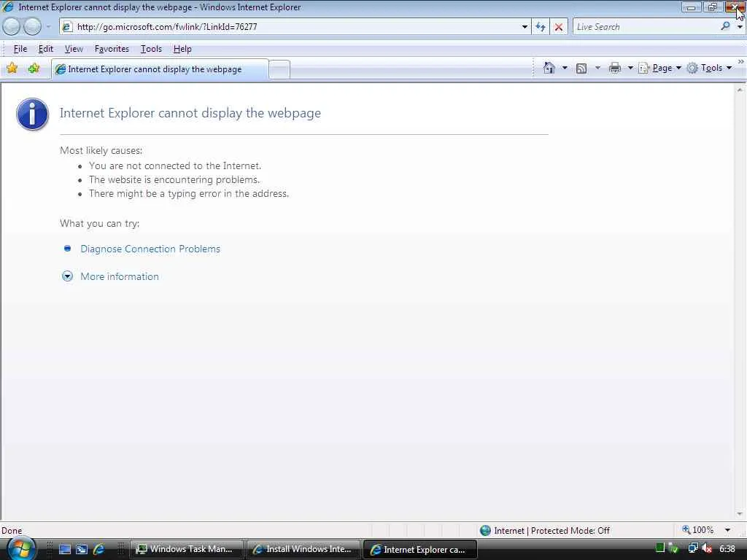Click the Done status bar text

(12, 530)
